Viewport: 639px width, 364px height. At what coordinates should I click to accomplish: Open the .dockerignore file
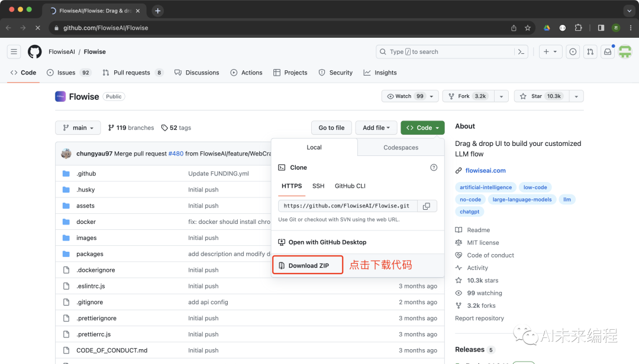click(x=95, y=270)
